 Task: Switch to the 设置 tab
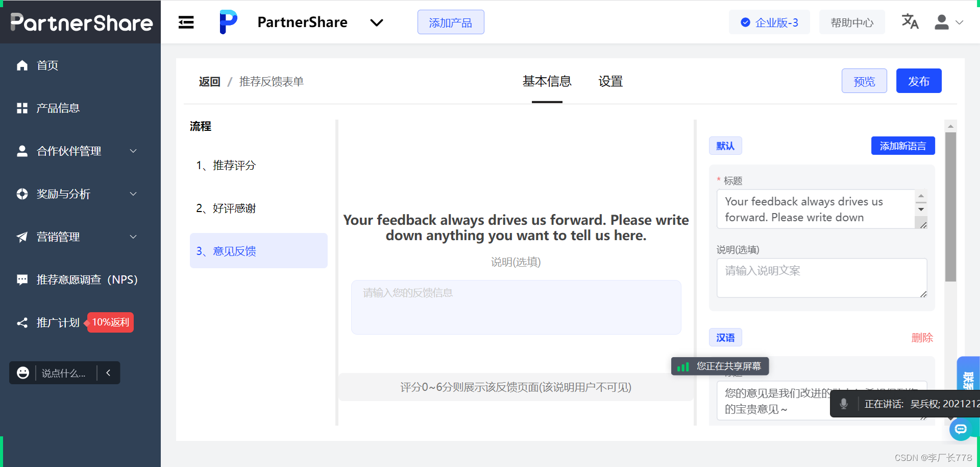coord(610,81)
